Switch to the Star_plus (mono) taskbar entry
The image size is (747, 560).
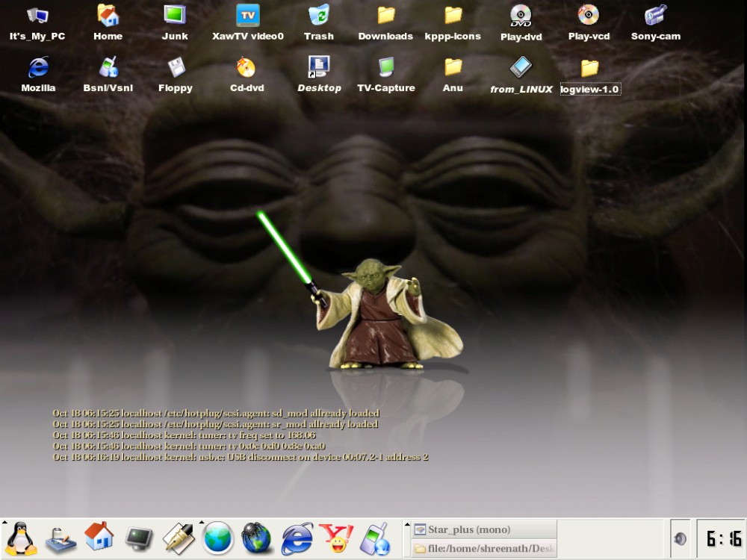(483, 529)
